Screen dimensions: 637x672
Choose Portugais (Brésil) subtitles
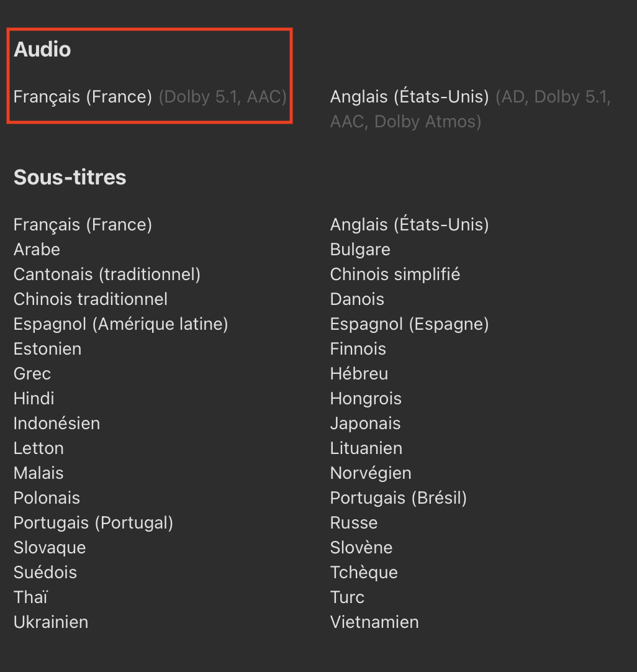[398, 497]
